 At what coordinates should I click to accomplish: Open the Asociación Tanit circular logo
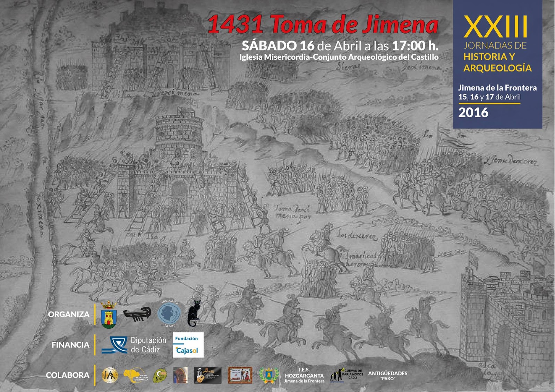point(170,313)
